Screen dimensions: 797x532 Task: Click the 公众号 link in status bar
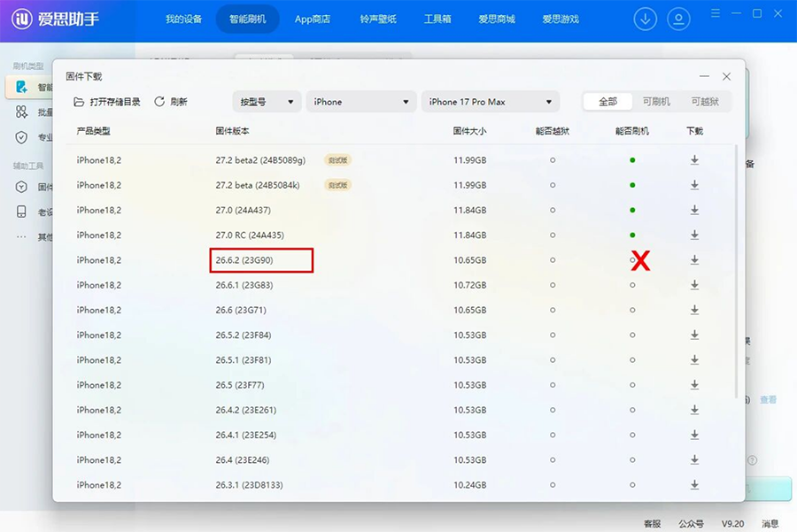pos(691,523)
